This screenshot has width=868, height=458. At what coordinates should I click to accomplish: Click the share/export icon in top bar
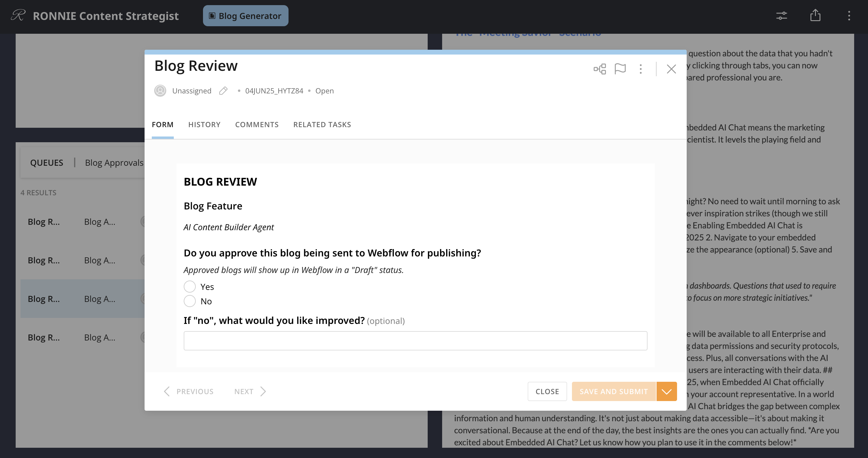pyautogui.click(x=815, y=15)
